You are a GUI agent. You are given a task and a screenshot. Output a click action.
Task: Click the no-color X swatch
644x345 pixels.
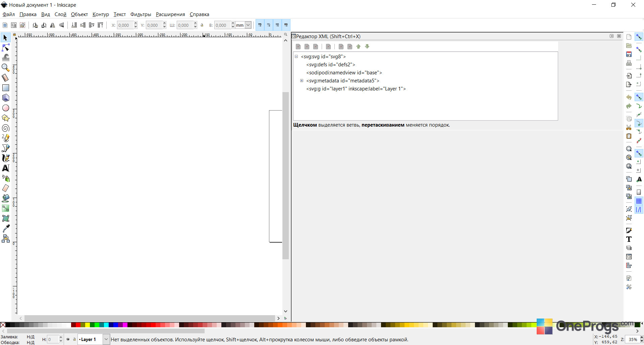pyautogui.click(x=3, y=325)
